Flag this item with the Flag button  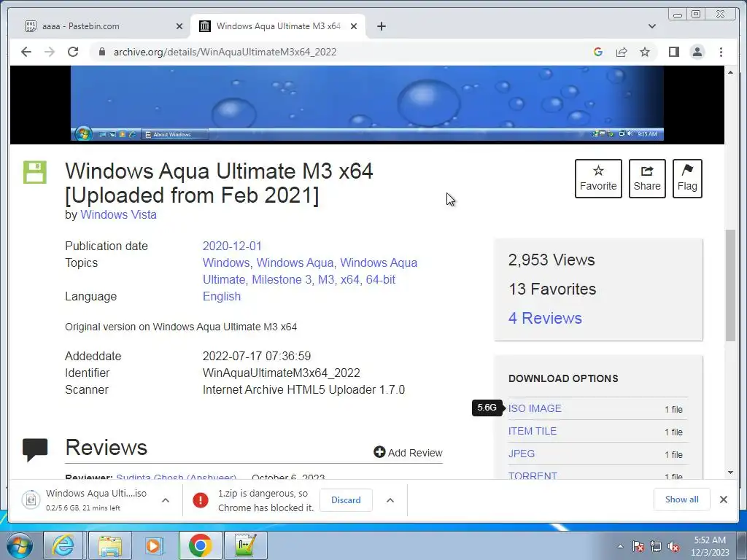click(x=687, y=179)
